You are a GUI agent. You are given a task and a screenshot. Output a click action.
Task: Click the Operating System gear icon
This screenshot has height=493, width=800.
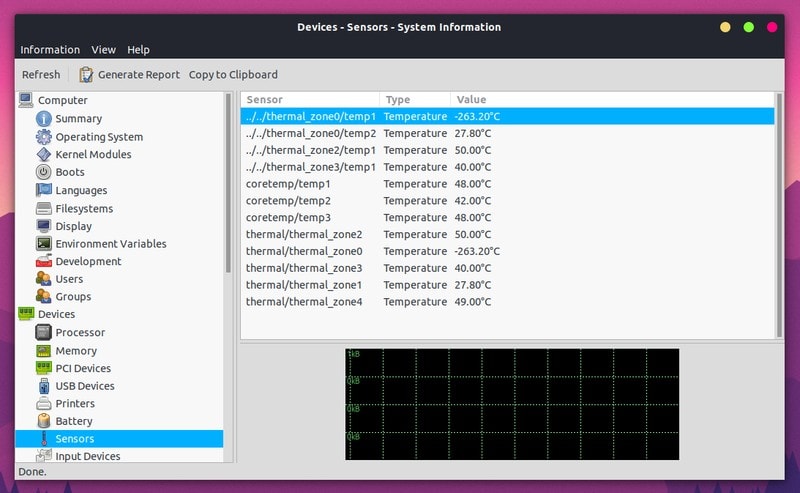tap(44, 137)
